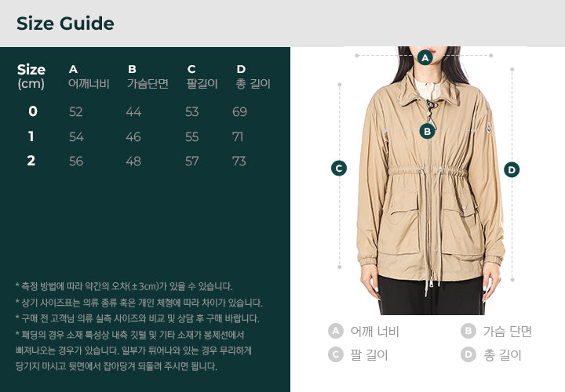Select size 2 row label
The height and width of the screenshot is (392, 565).
point(31,161)
